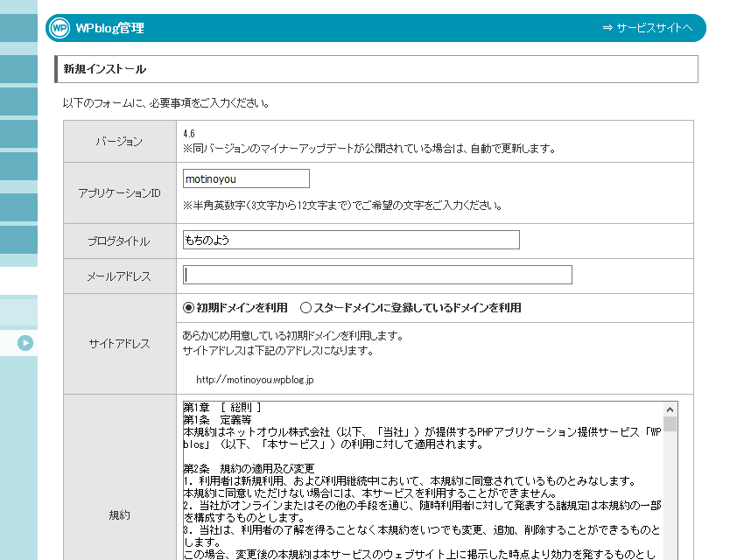Click the WPblog管理 header title
This screenshot has width=730, height=560.
[x=110, y=28]
